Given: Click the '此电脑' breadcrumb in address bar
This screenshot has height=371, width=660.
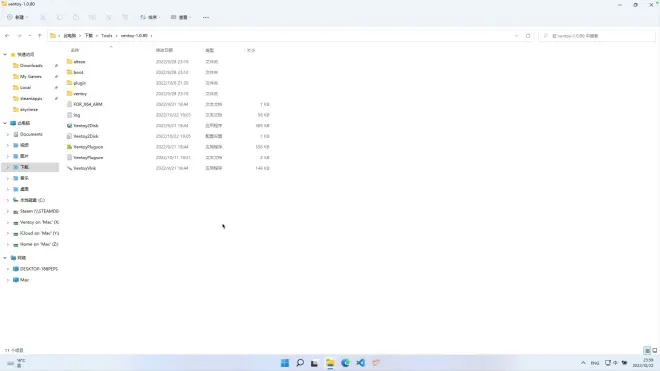Looking at the screenshot, I should click(70, 36).
